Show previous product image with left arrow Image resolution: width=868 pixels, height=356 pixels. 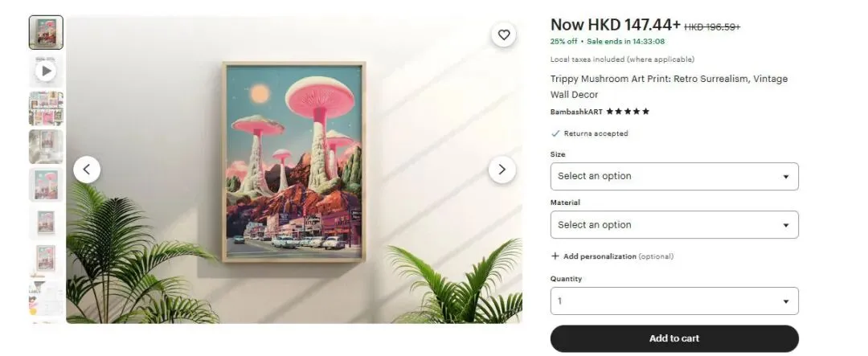point(87,170)
